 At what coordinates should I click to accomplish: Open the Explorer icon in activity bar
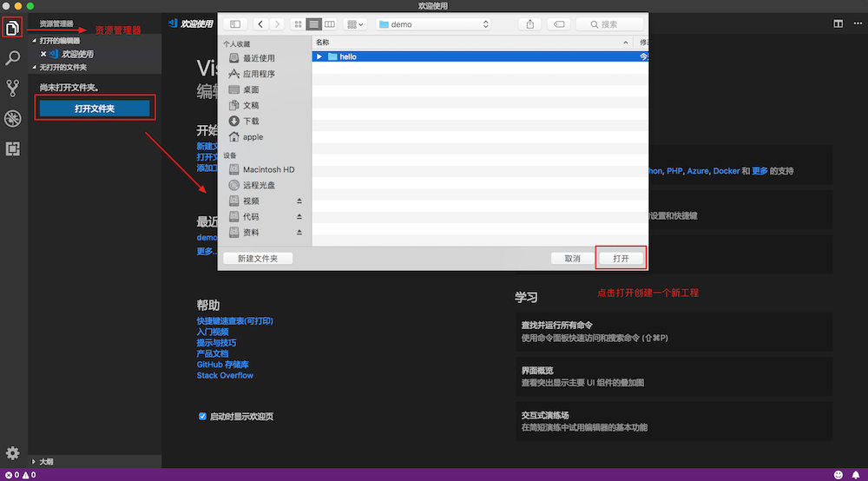[x=13, y=28]
